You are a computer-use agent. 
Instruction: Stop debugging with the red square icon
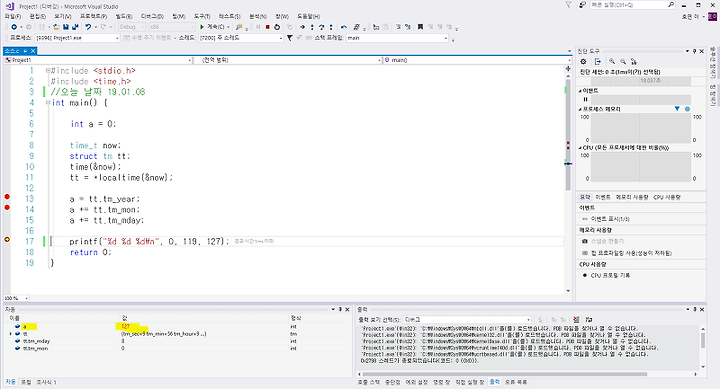point(268,27)
